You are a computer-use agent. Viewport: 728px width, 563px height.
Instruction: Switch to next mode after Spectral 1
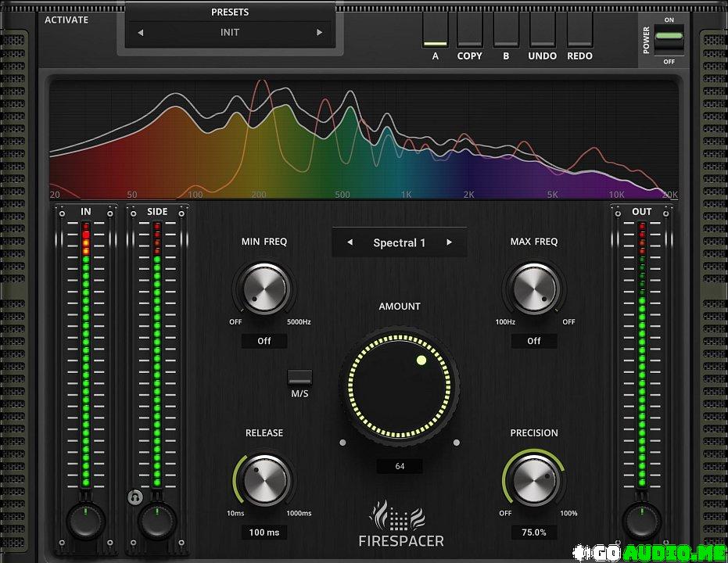(449, 242)
